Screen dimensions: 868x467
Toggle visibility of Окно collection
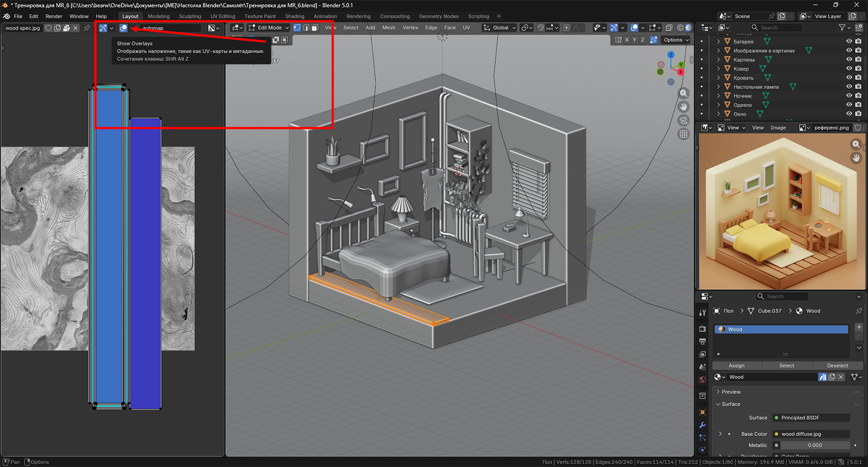coord(849,114)
